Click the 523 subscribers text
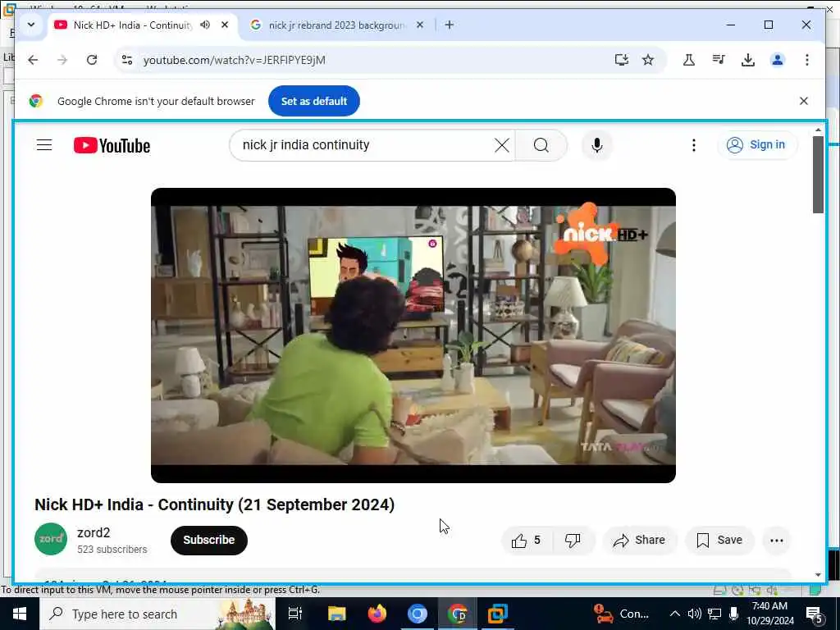Image resolution: width=840 pixels, height=630 pixels. click(112, 550)
